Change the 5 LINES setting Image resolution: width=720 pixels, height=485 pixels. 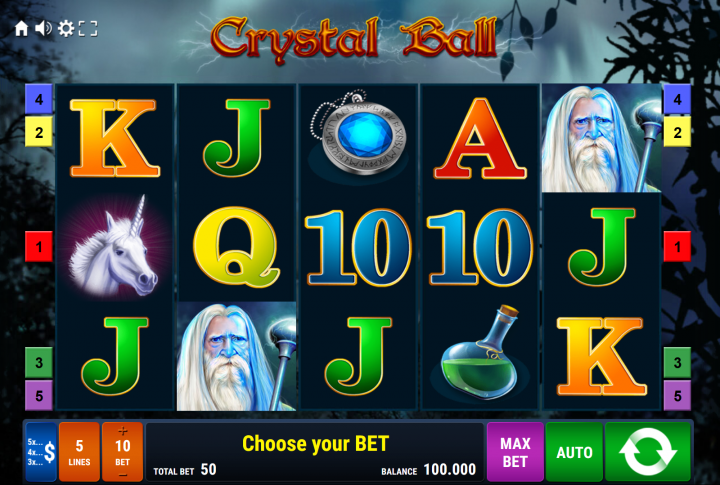click(79, 452)
